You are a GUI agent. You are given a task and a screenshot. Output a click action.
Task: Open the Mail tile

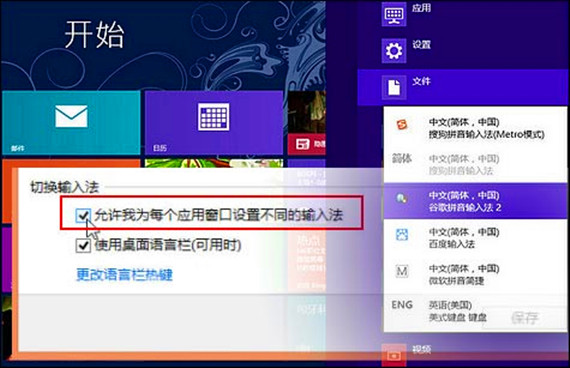click(x=71, y=123)
